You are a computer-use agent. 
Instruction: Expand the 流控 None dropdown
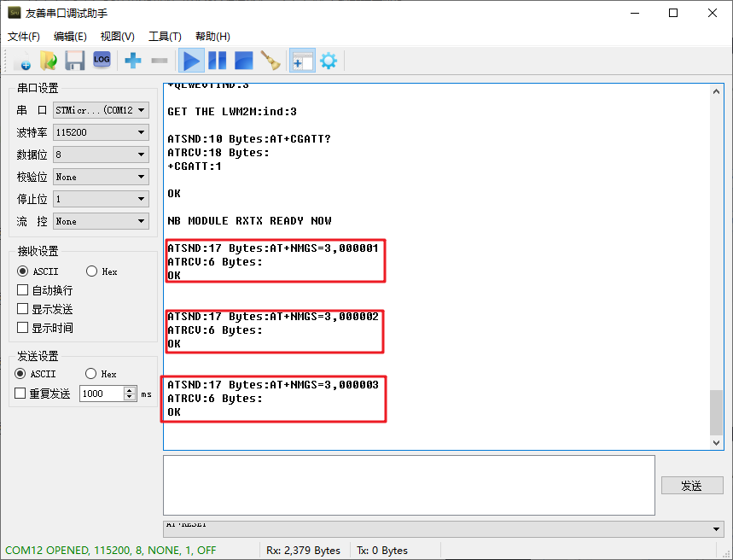tap(101, 221)
